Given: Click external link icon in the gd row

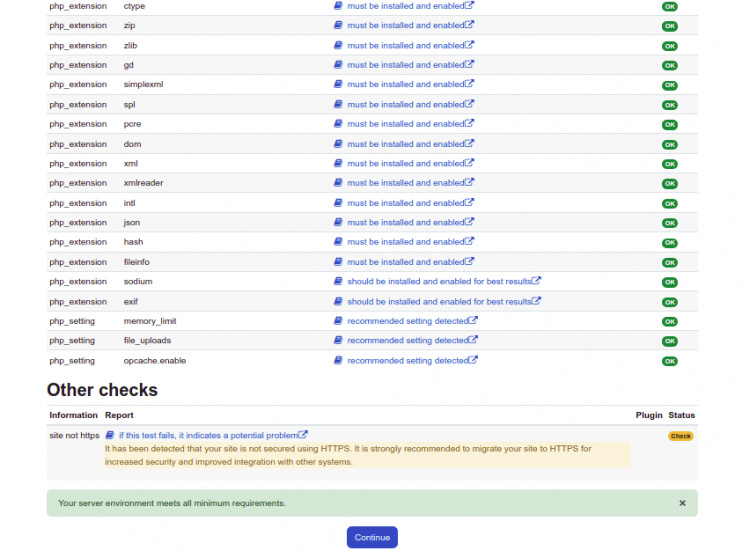Looking at the screenshot, I should pos(470,64).
